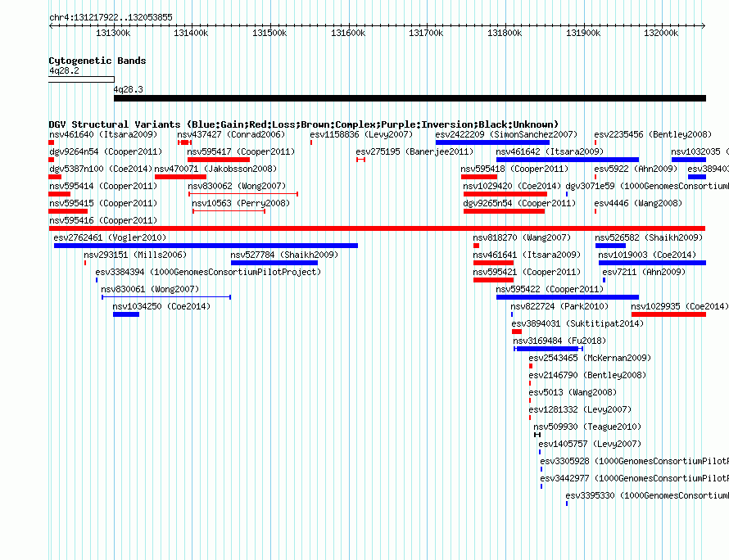
Task: Click the 132000k ruler tick label
Action: click(x=661, y=33)
